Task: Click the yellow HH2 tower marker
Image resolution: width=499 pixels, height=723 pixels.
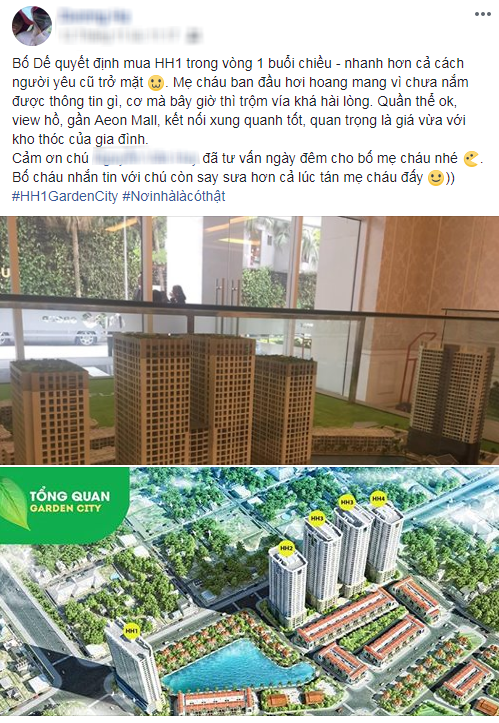Action: pos(286,548)
